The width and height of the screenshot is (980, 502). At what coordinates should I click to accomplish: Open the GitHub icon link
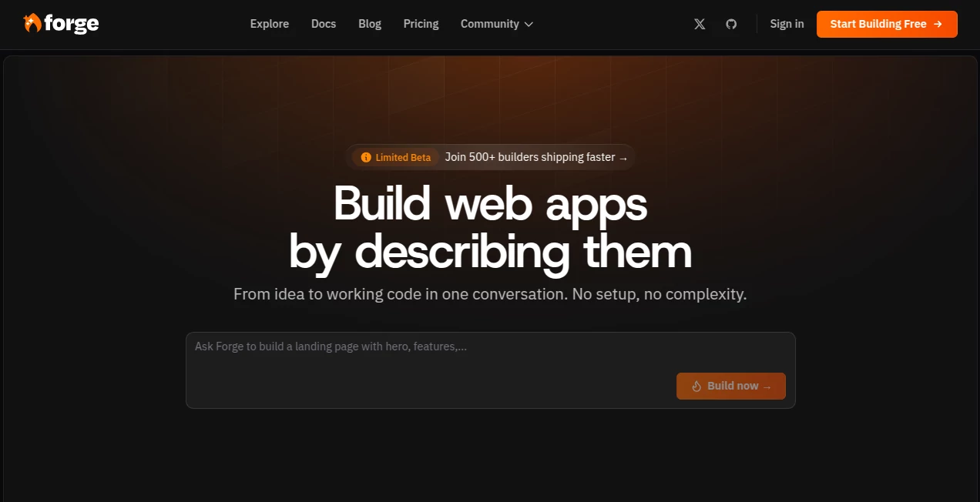(x=731, y=24)
